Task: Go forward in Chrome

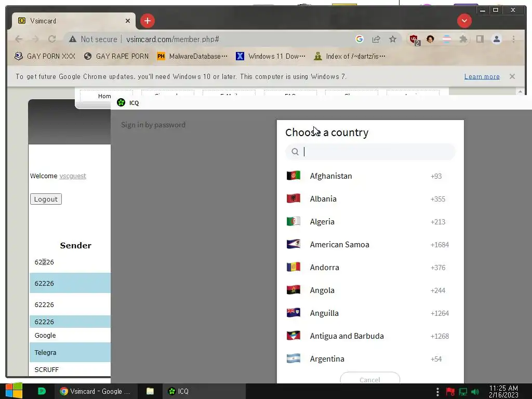Action: tap(35, 39)
